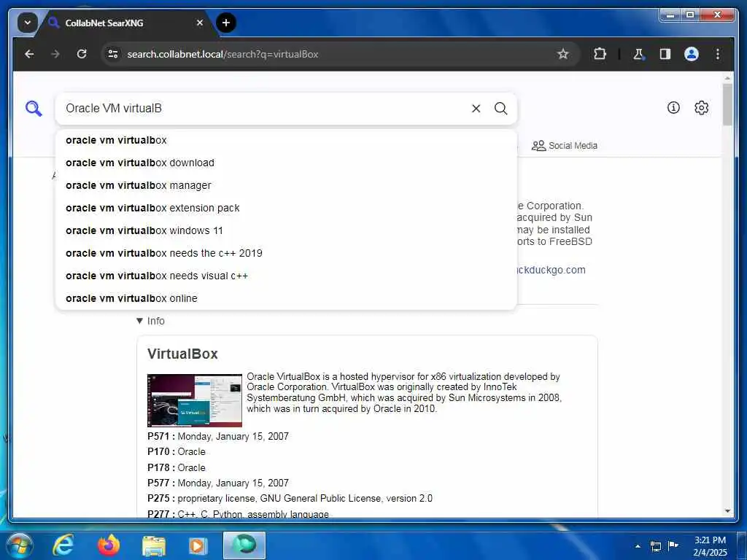Click "P571 : Monday, January 15, 2007" row
The image size is (747, 560).
(x=217, y=436)
